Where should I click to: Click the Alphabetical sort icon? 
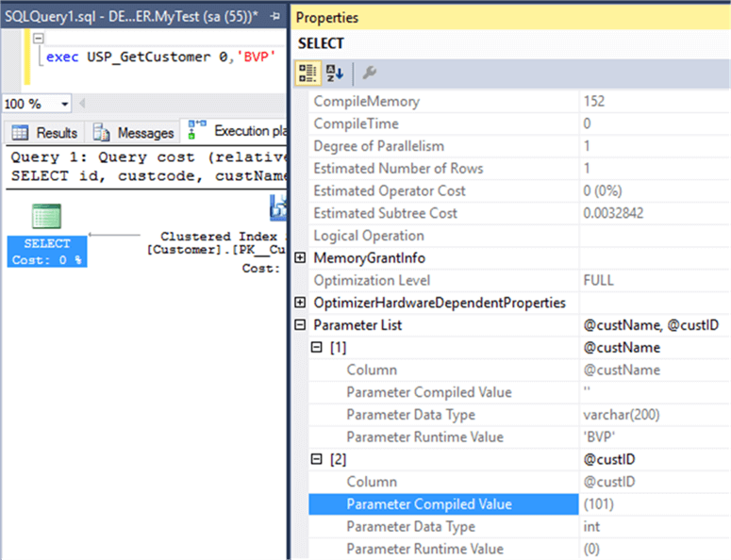coord(334,73)
